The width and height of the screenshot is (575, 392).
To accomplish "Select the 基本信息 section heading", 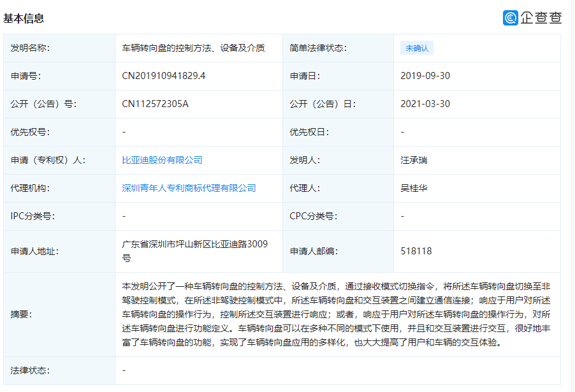I will [24, 18].
